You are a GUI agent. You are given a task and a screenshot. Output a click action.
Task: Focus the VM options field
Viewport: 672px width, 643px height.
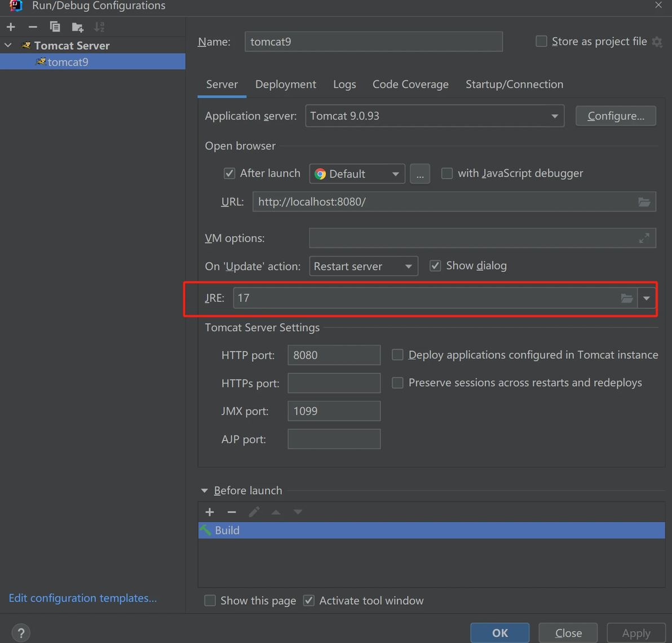point(482,238)
